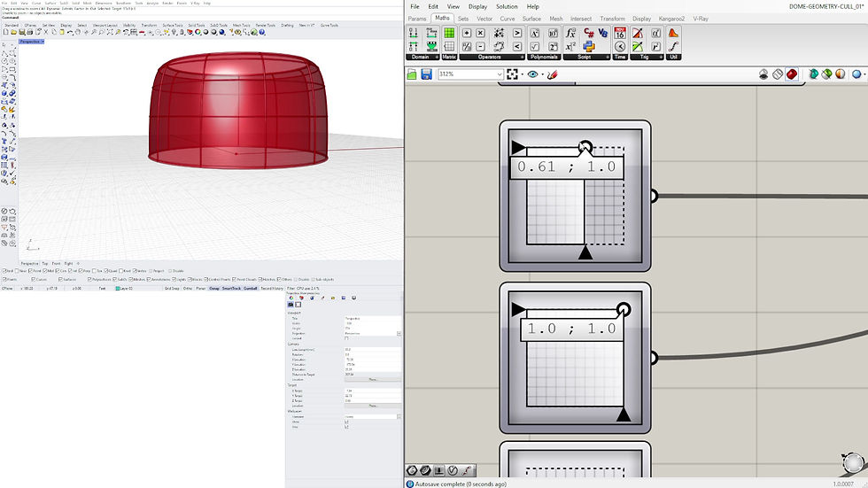
Task: Click the calendar date component icon
Action: coord(620,33)
